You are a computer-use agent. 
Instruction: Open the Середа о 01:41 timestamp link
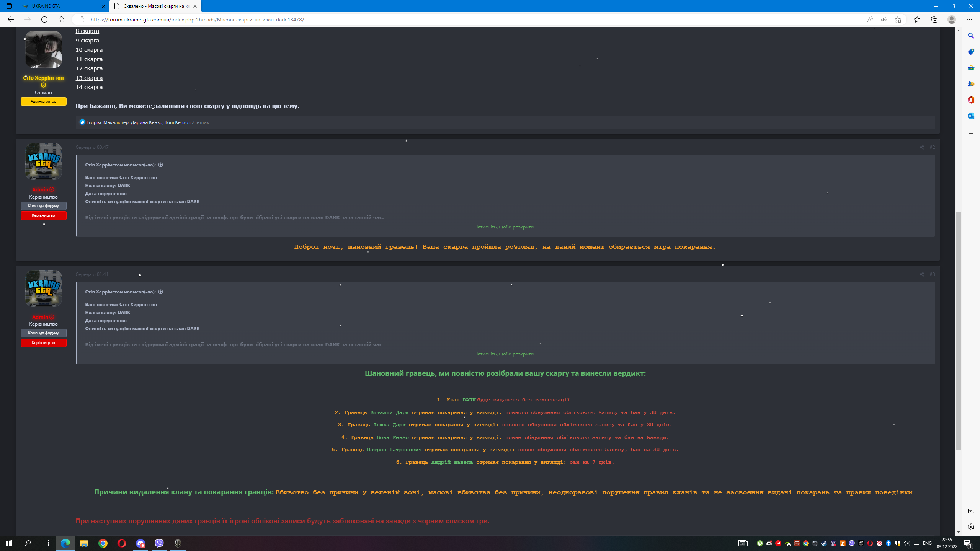[x=92, y=274]
